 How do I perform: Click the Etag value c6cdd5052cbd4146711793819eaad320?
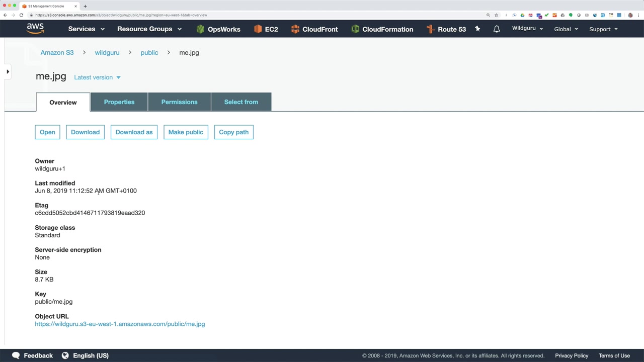point(90,213)
